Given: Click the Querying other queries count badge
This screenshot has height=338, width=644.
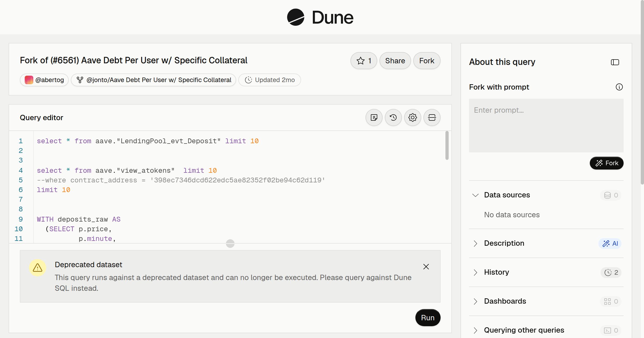Looking at the screenshot, I should (611, 330).
